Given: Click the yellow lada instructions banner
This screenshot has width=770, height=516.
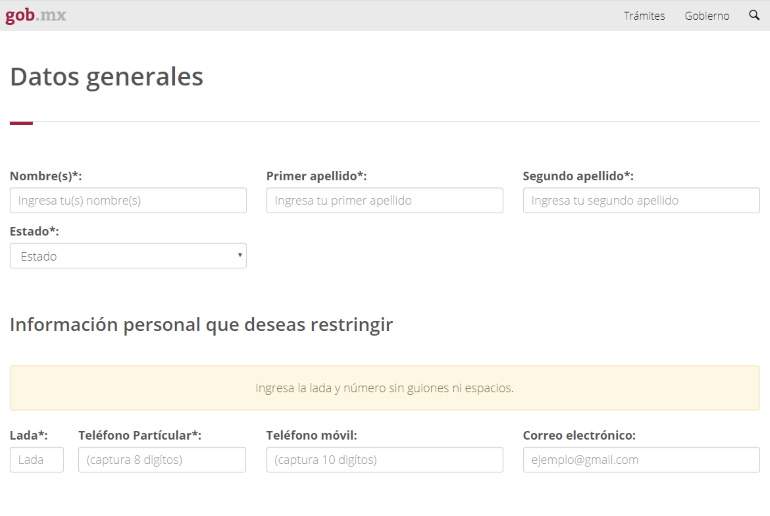Looking at the screenshot, I should (385, 388).
